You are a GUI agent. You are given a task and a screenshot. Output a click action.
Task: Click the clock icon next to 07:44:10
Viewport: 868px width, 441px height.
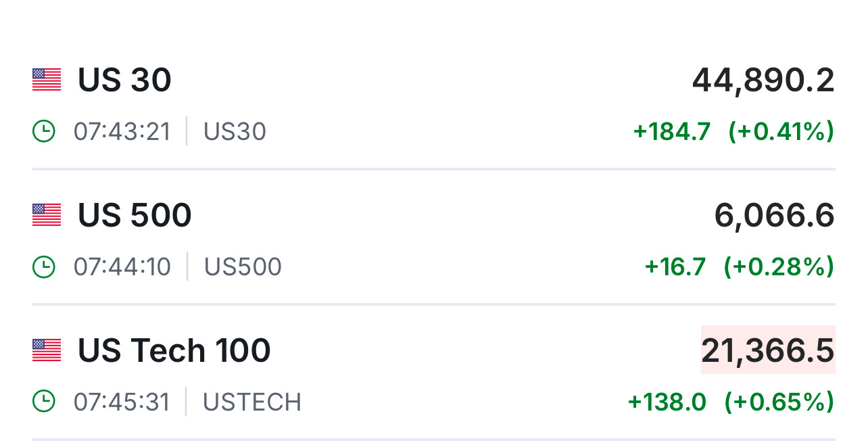pyautogui.click(x=44, y=266)
